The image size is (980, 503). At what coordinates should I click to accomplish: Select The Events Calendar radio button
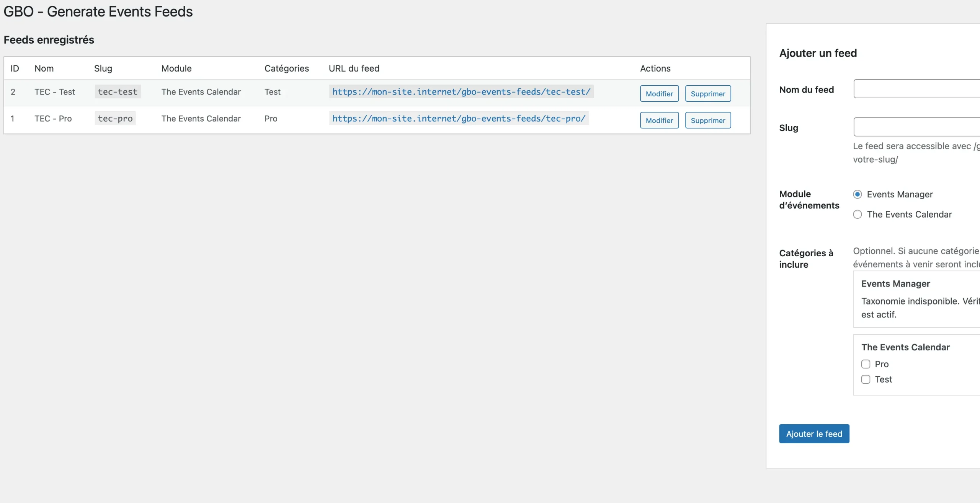tap(857, 215)
